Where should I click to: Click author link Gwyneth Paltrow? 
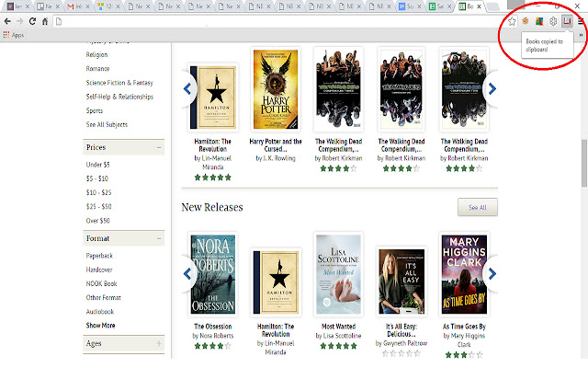coord(405,343)
